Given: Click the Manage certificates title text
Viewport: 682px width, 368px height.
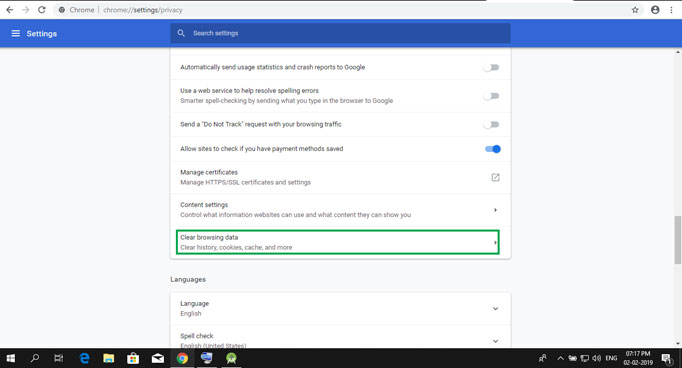Looking at the screenshot, I should click(209, 172).
